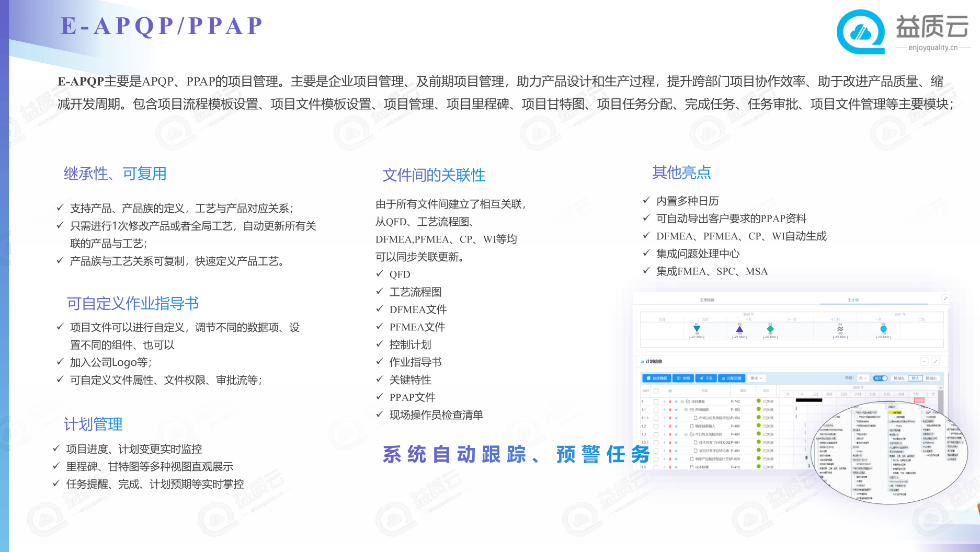Open the 单位 月 unit dropdown

[x=863, y=378]
